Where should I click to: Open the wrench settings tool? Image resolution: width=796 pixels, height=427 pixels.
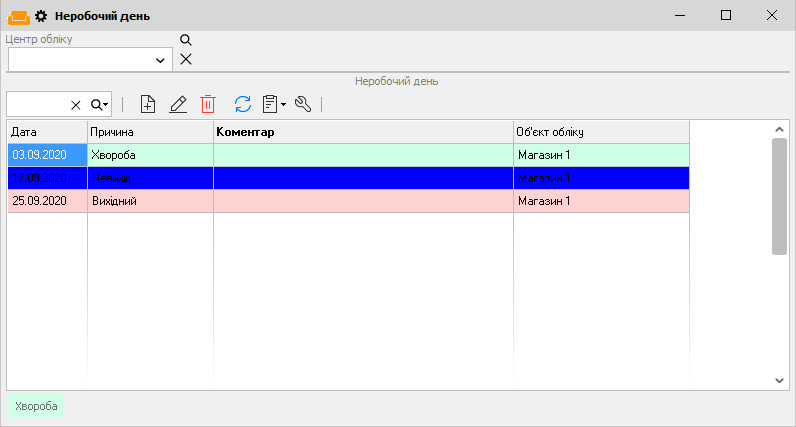tap(303, 104)
